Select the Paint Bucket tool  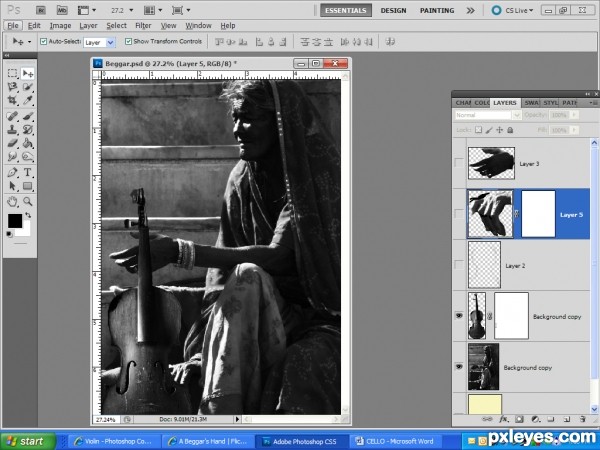[x=28, y=143]
